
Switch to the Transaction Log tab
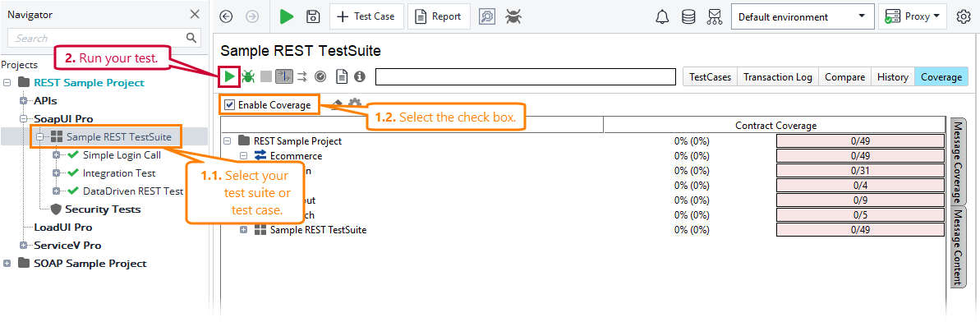click(778, 77)
